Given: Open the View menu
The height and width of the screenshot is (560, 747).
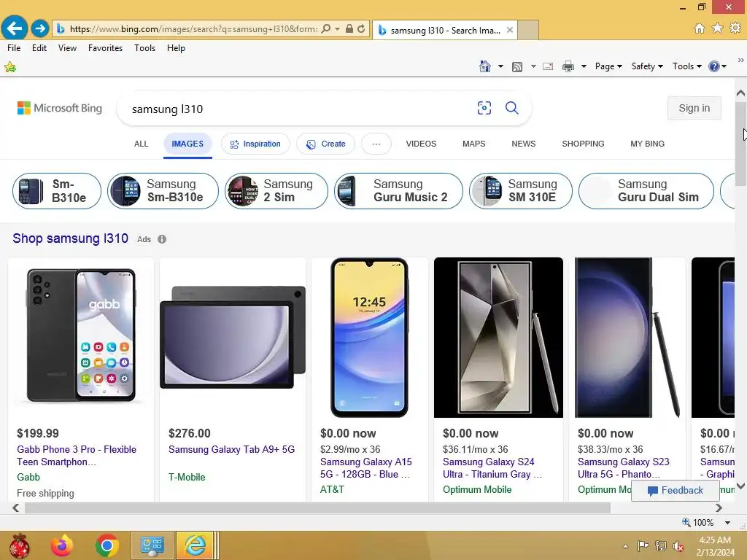Looking at the screenshot, I should click(x=67, y=48).
